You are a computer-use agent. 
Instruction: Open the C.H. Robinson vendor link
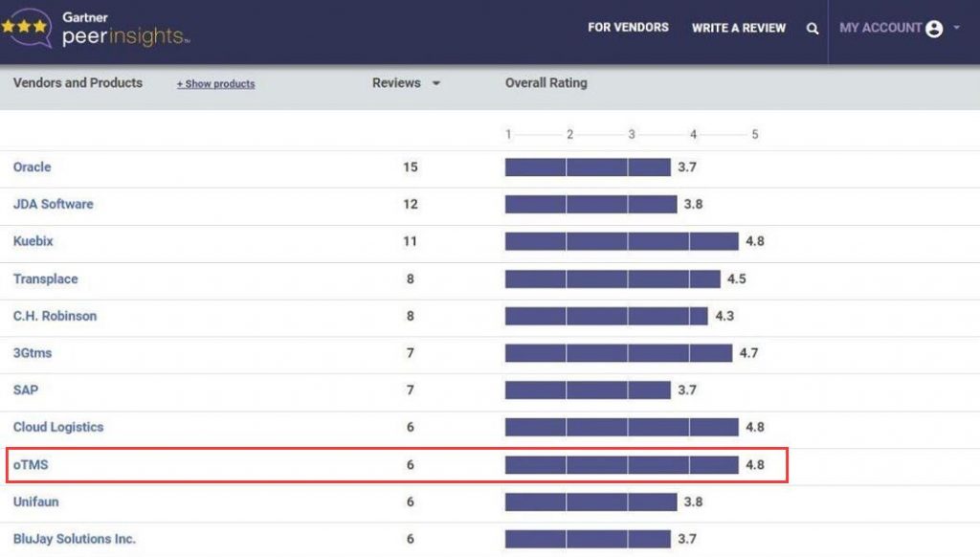point(55,316)
